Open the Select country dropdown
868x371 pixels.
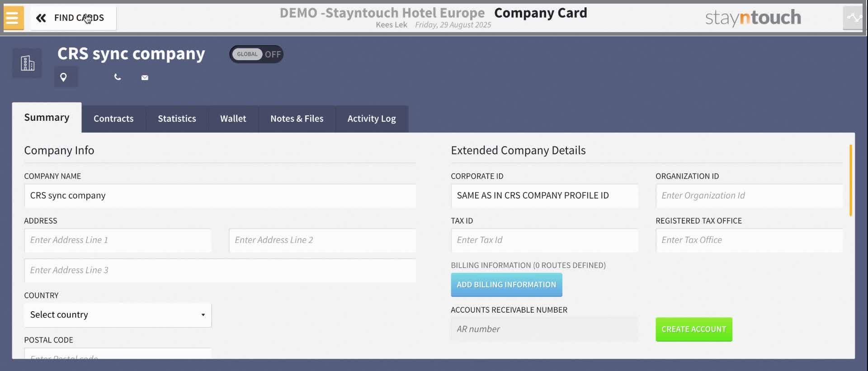coord(118,315)
